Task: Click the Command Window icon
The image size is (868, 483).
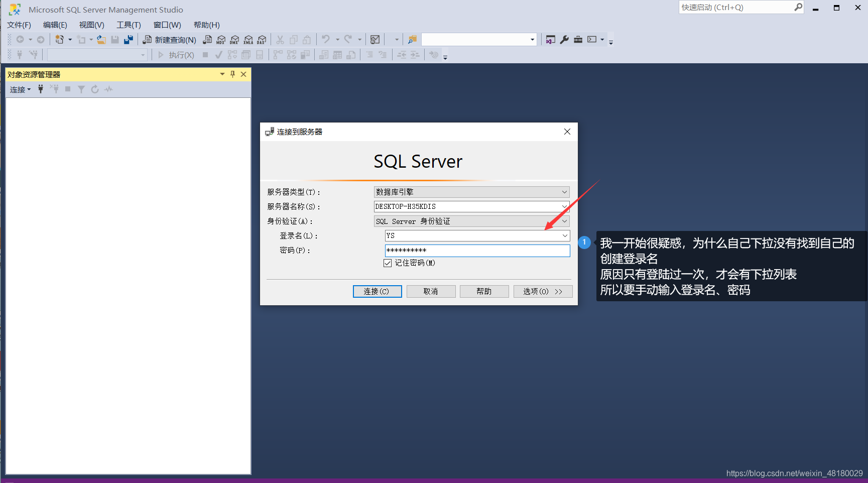Action: [x=592, y=40]
